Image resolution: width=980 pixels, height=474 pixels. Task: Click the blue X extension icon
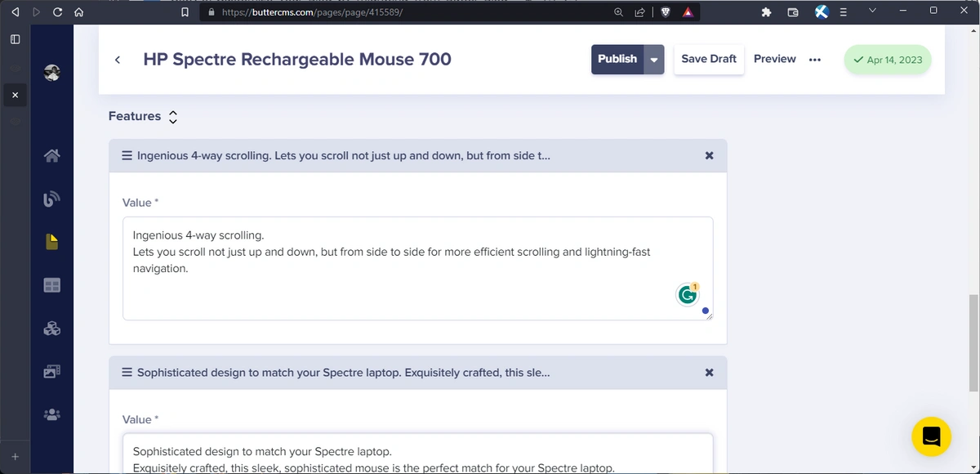click(822, 12)
